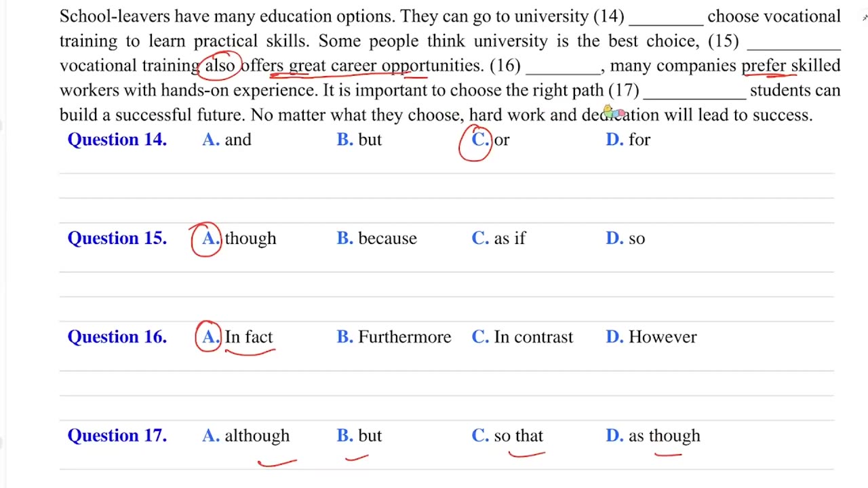Pick "However" option in Question 16

pos(651,337)
